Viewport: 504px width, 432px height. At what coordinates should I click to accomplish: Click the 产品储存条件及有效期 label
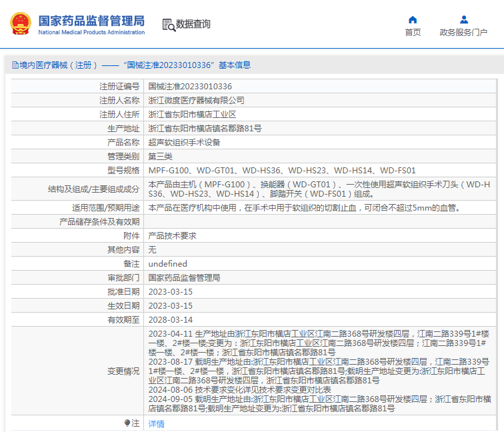click(99, 222)
